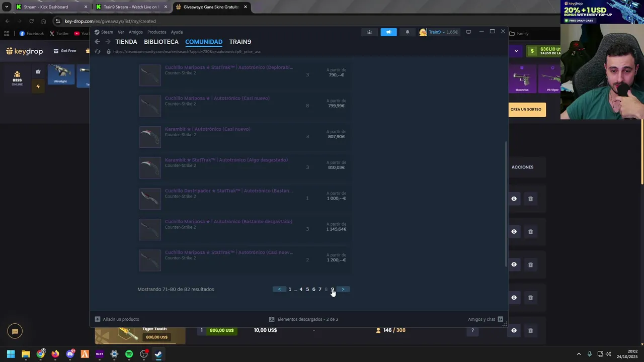Switch Steam to Big Picture mode icon
The image size is (644, 362).
point(468,32)
